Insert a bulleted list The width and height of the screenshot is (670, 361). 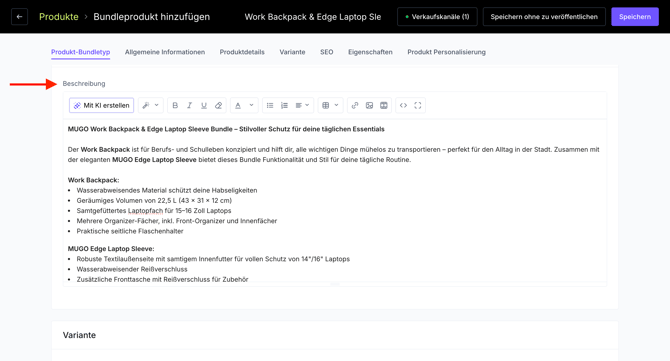pyautogui.click(x=270, y=105)
